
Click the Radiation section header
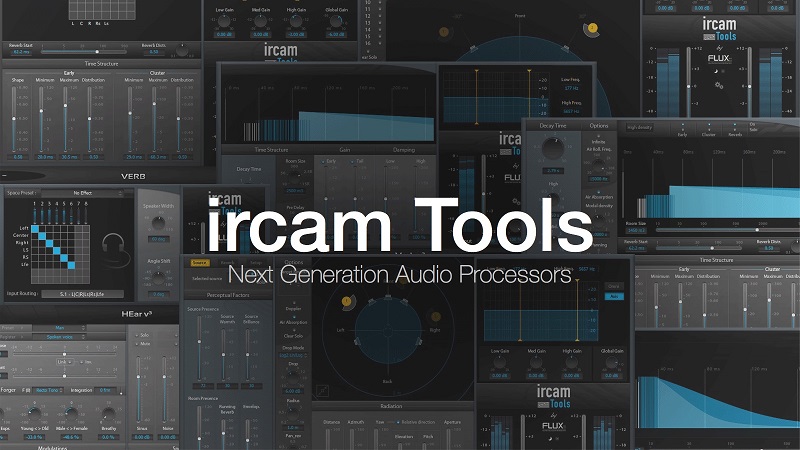391,406
